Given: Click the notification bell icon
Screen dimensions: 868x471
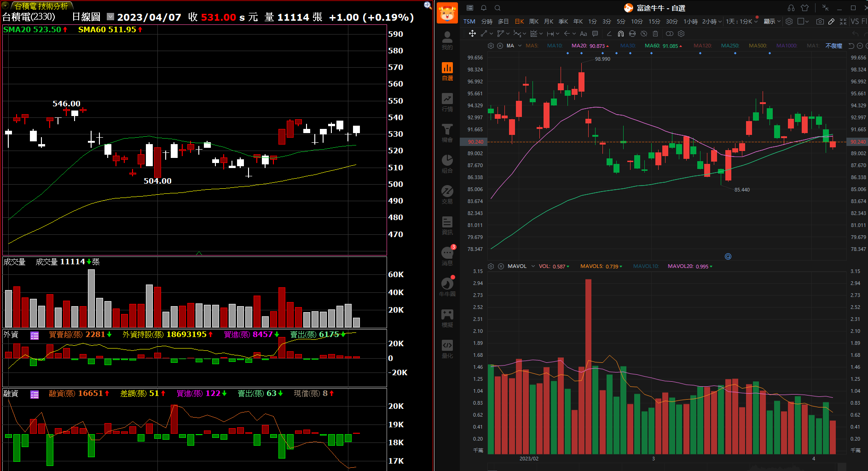Looking at the screenshot, I should tap(484, 8).
